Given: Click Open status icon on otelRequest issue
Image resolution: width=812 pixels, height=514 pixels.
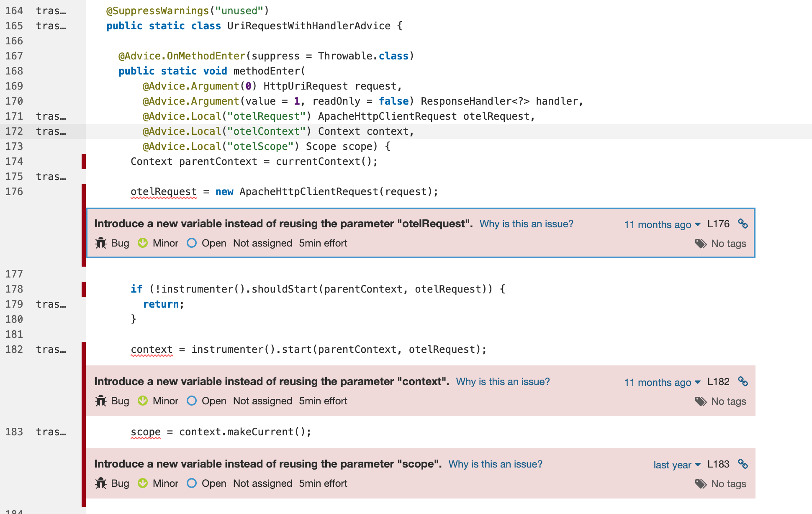Looking at the screenshot, I should coord(192,243).
